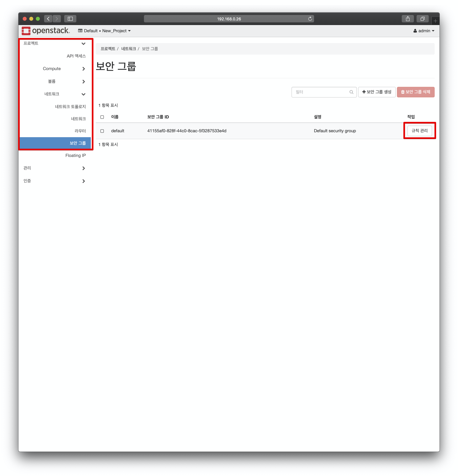Check the default security group checkbox
The height and width of the screenshot is (476, 458).
pyautogui.click(x=102, y=131)
